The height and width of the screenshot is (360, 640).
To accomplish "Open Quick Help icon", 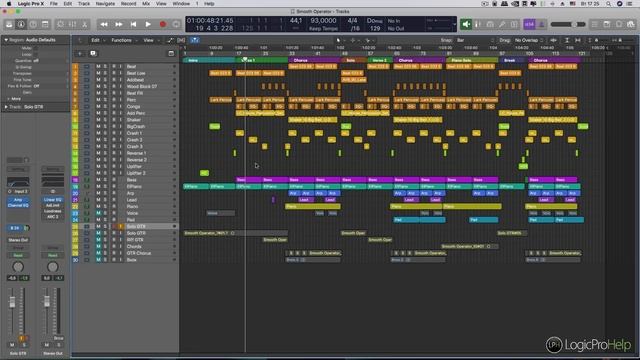I will pos(33,24).
